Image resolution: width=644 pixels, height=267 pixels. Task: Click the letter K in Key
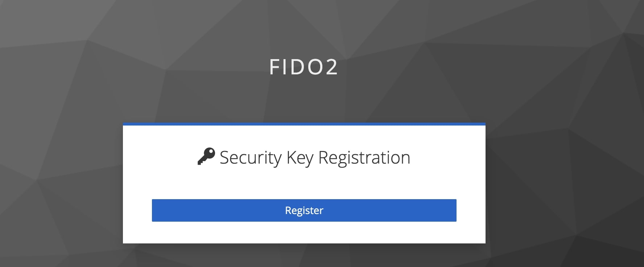pos(291,158)
